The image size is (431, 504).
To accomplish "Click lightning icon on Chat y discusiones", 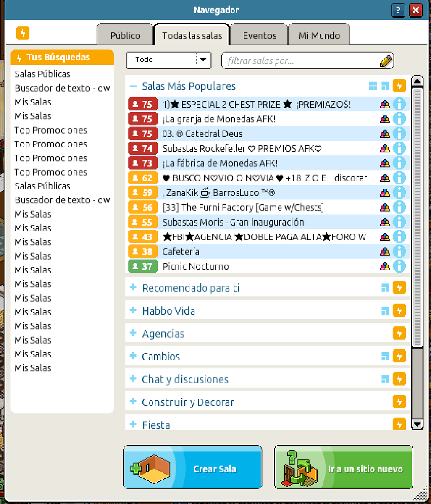I will click(399, 379).
